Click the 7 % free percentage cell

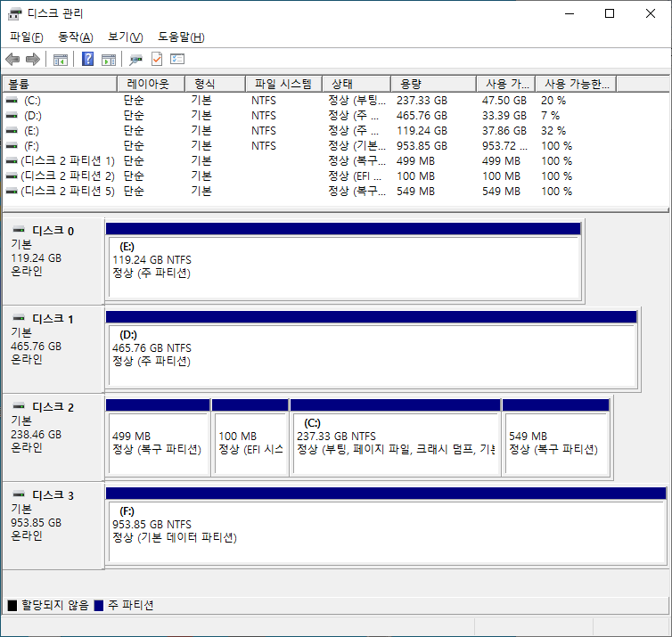pos(550,115)
